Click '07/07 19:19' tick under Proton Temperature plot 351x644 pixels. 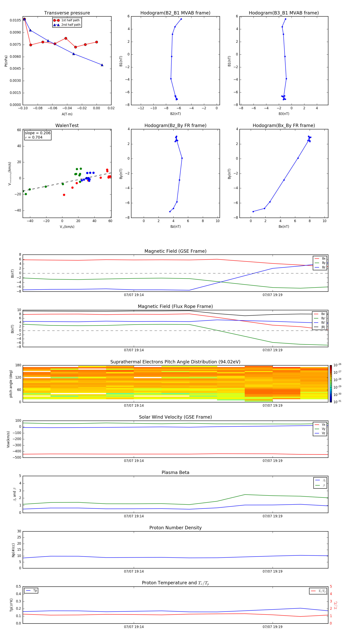[272, 627]
